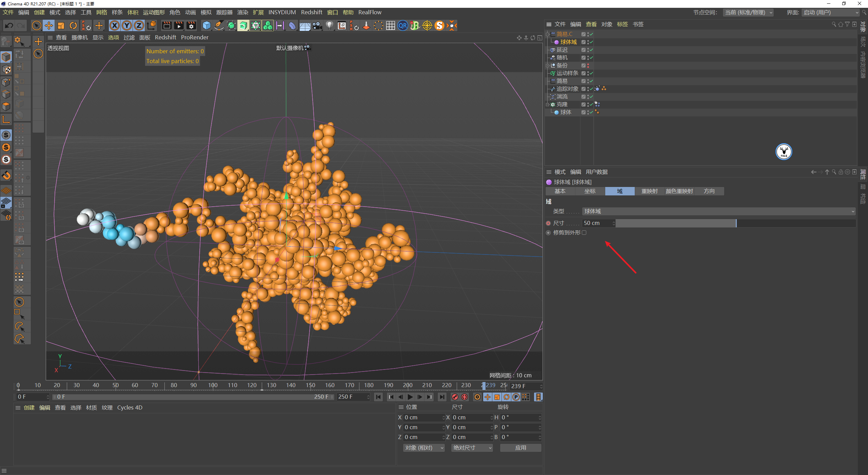Switch to the 基本 tab

tap(560, 191)
